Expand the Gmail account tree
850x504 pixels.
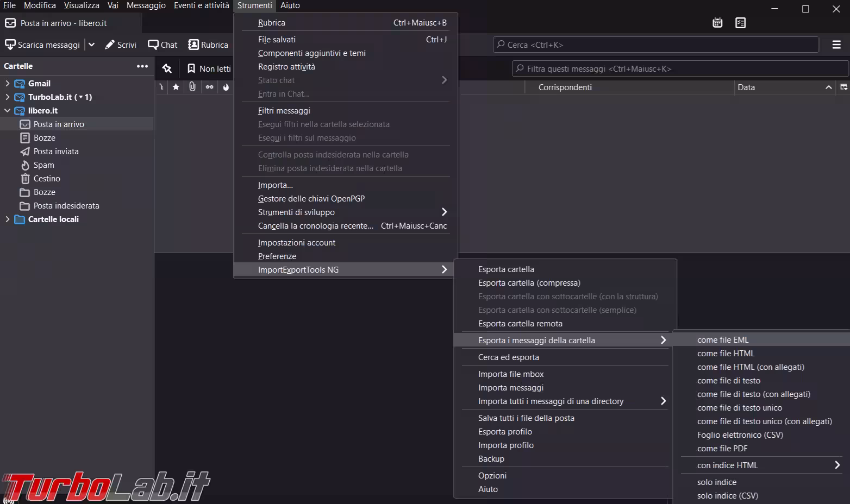pyautogui.click(x=7, y=83)
